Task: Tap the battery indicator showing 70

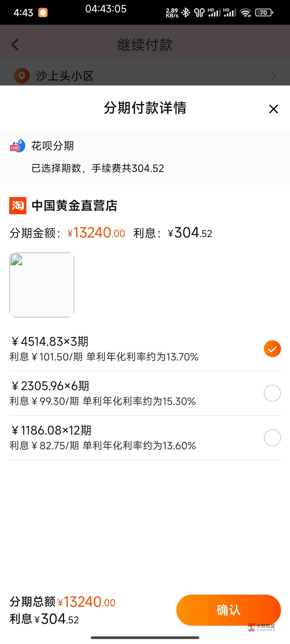Action: point(264,13)
